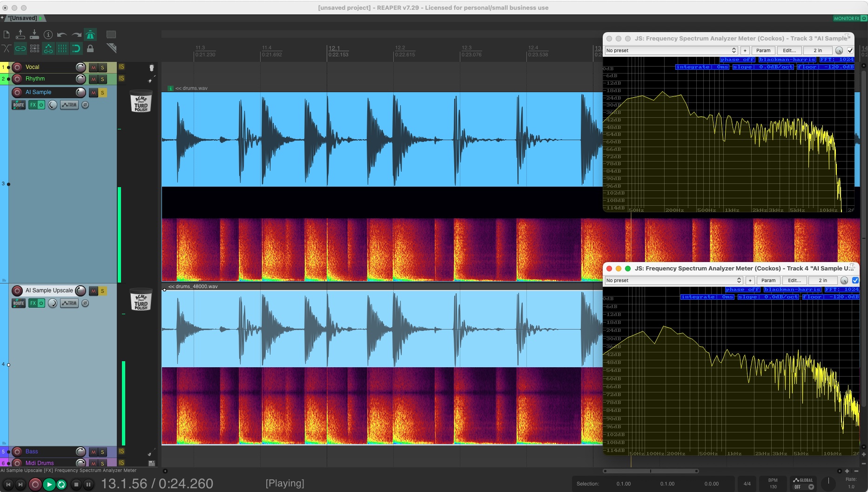868x492 pixels.
Task: Go to the project end
Action: pos(20,485)
